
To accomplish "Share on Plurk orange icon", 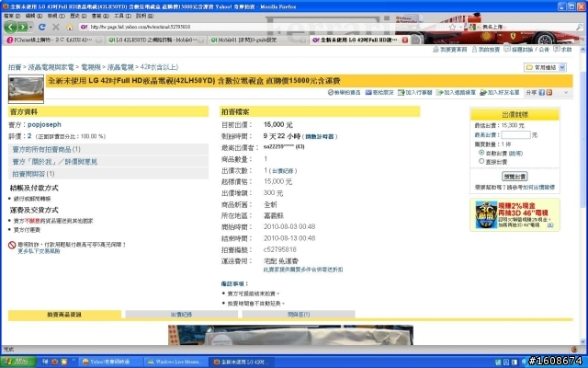I will coord(549,92).
